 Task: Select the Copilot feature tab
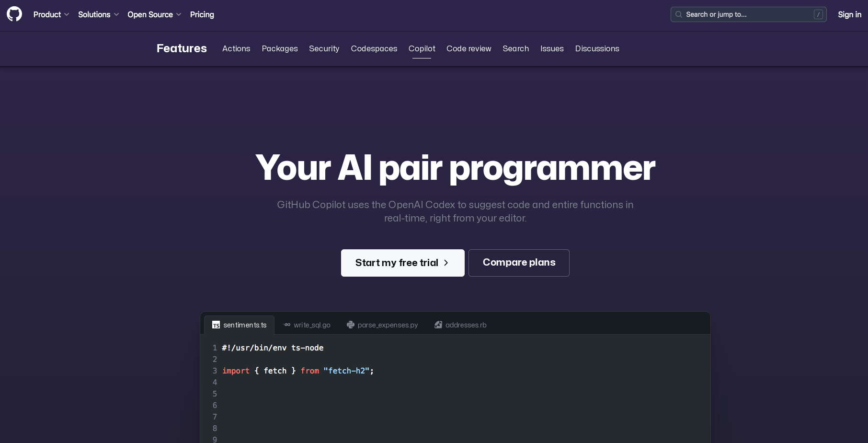click(422, 48)
